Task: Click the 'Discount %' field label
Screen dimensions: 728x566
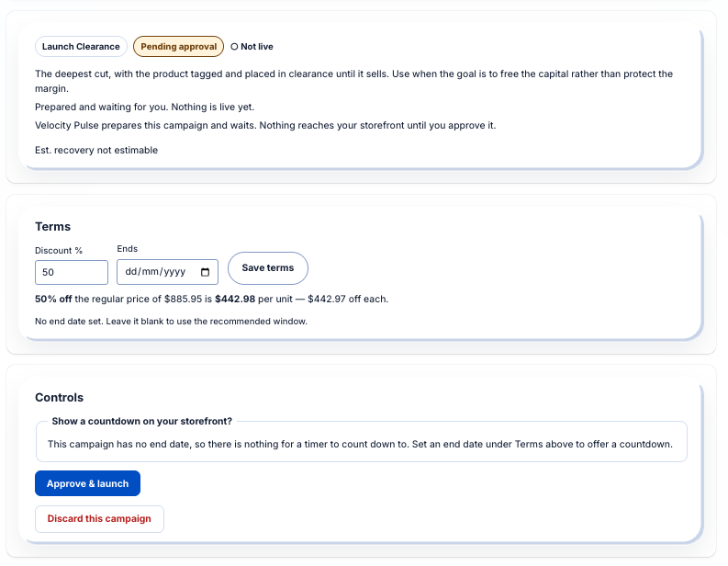Action: coord(59,251)
